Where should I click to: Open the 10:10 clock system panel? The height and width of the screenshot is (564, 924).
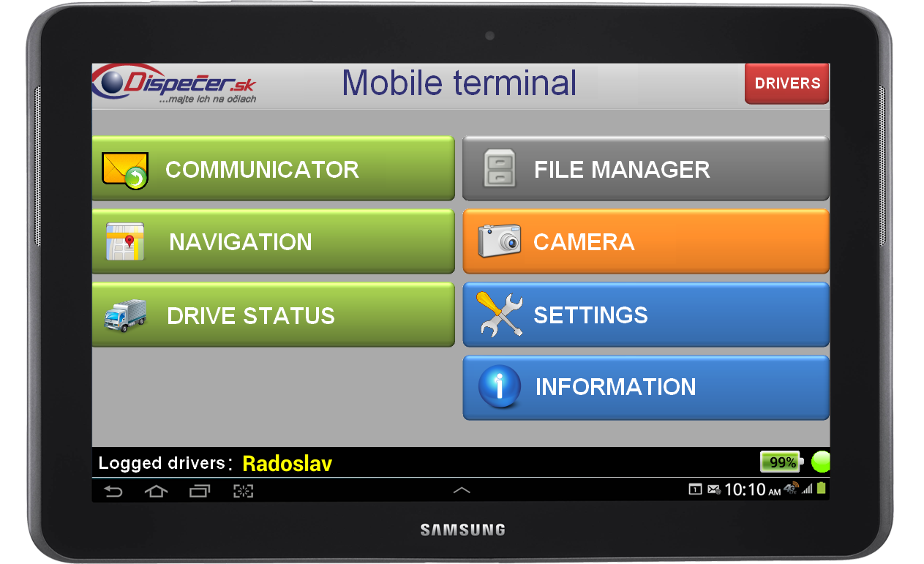pyautogui.click(x=752, y=489)
